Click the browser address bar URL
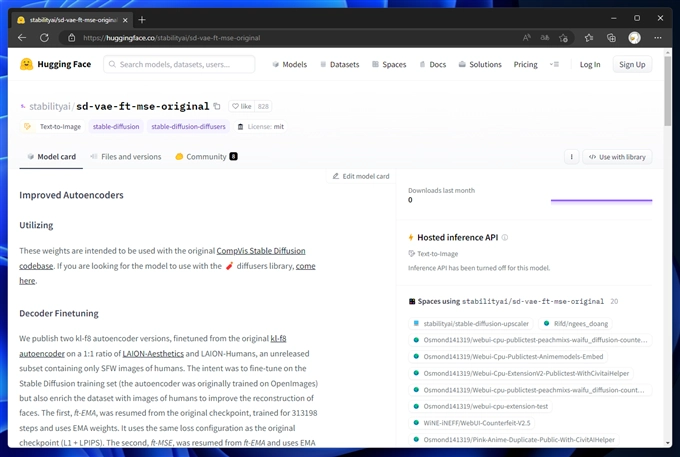Image resolution: width=680 pixels, height=457 pixels. [x=172, y=38]
